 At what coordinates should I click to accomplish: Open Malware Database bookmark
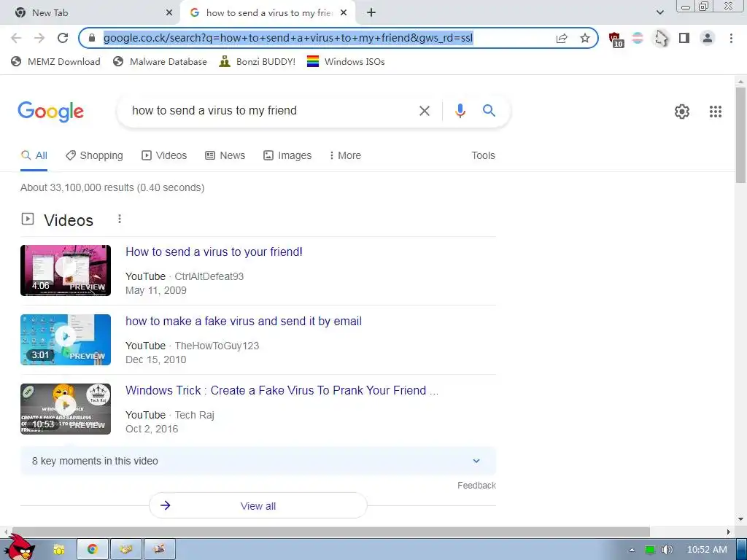[x=160, y=61]
